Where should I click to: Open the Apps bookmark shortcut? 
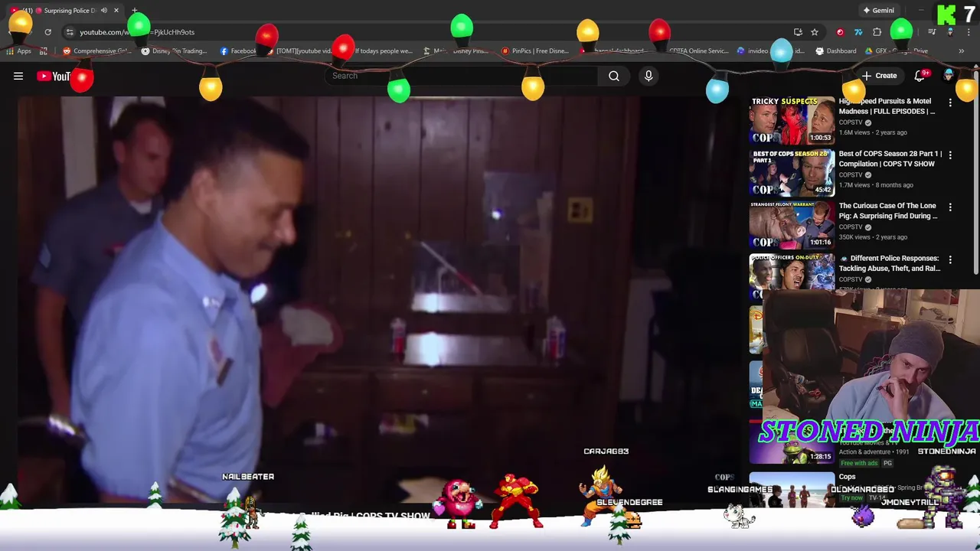(x=18, y=51)
